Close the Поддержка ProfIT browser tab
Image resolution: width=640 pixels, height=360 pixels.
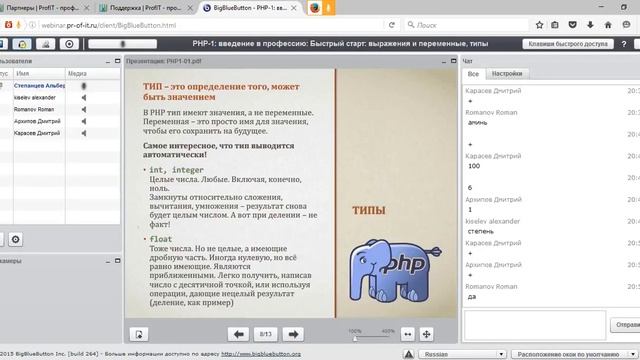coord(190,8)
